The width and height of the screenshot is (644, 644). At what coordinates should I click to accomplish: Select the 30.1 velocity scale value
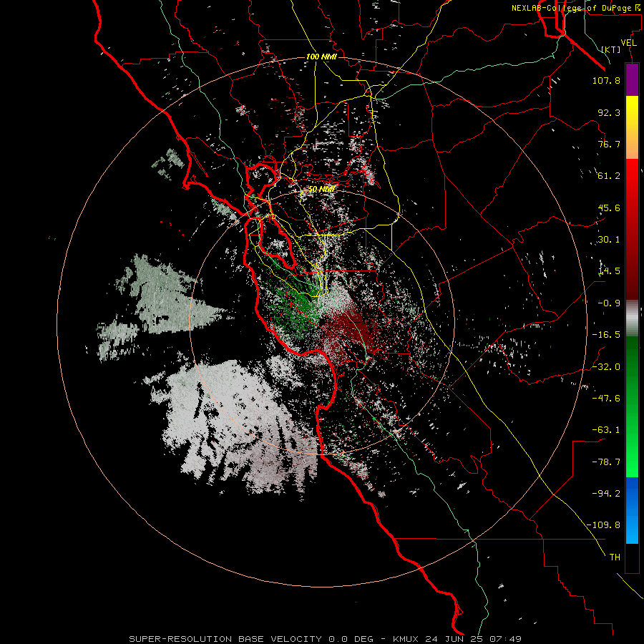tap(609, 240)
